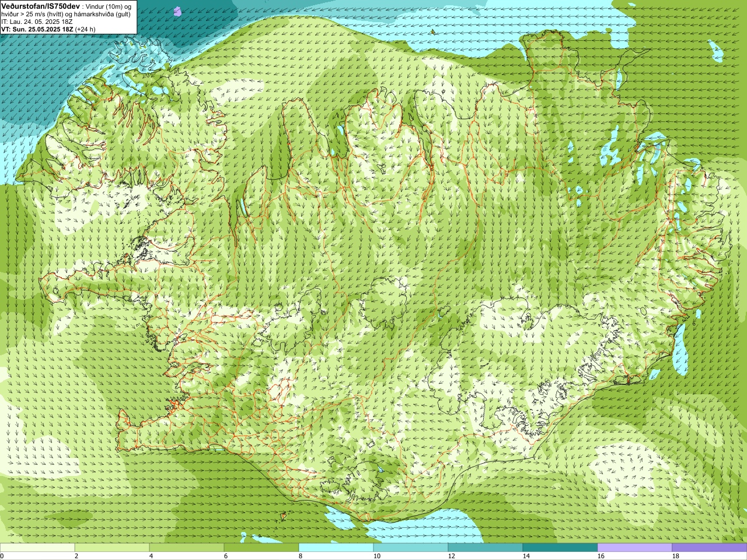Image resolution: width=747 pixels, height=560 pixels.
Task: Click the legend scale label '18'
Action: [x=676, y=556]
